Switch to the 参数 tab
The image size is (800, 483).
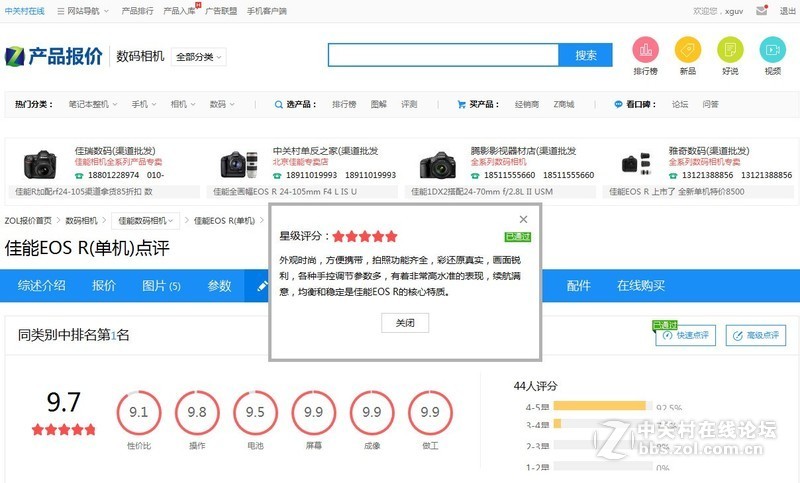(219, 286)
